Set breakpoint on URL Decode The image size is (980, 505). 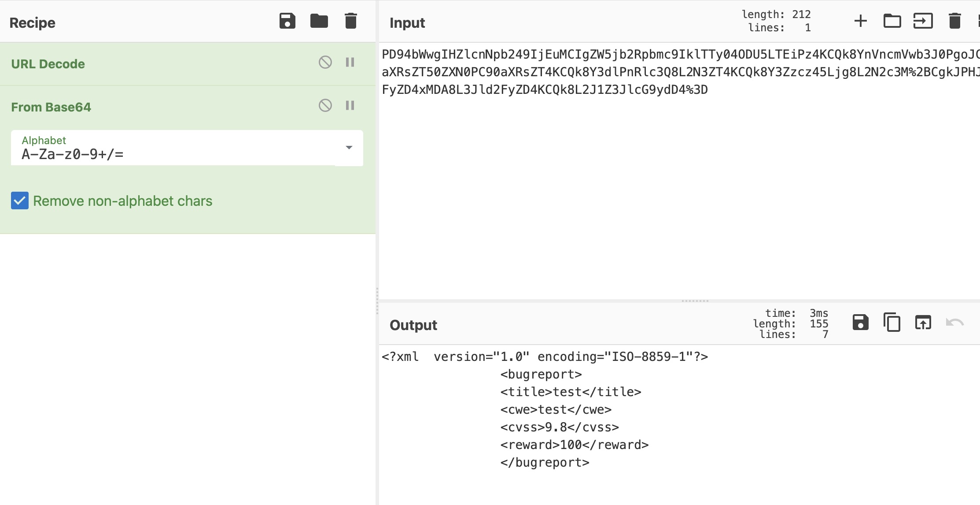click(350, 63)
